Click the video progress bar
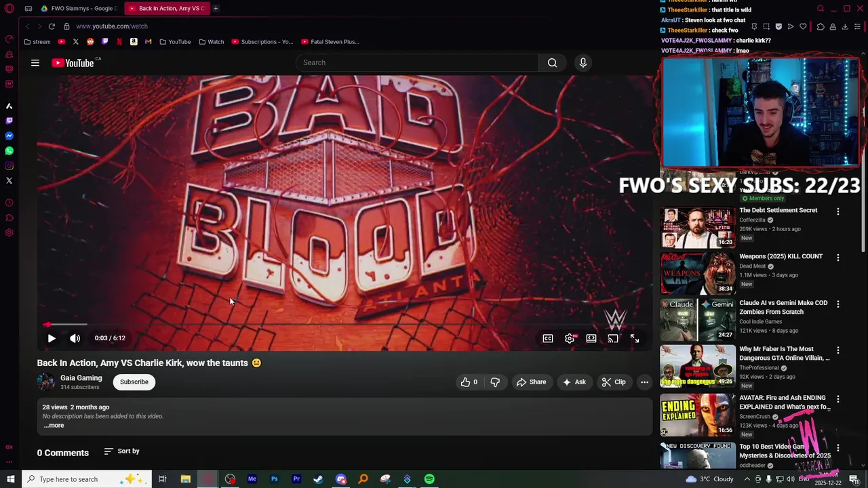 tap(344, 325)
